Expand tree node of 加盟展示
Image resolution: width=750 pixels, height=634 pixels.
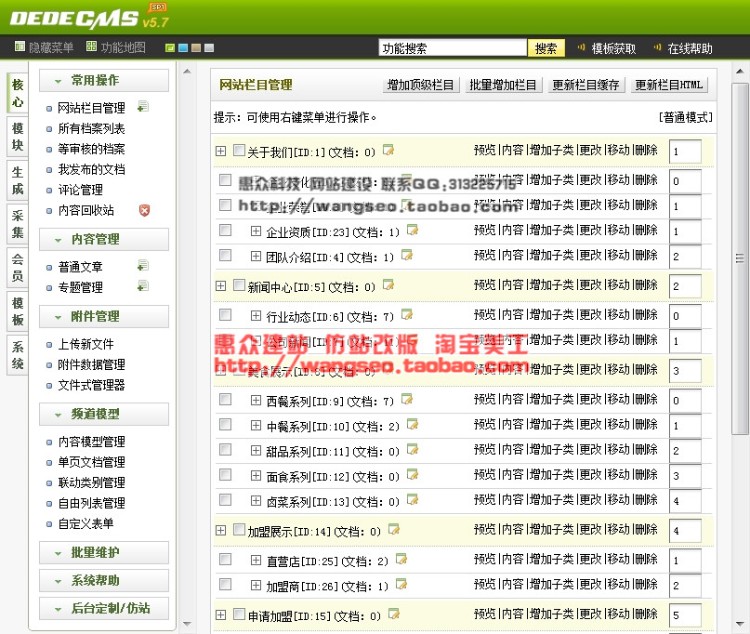tap(221, 531)
